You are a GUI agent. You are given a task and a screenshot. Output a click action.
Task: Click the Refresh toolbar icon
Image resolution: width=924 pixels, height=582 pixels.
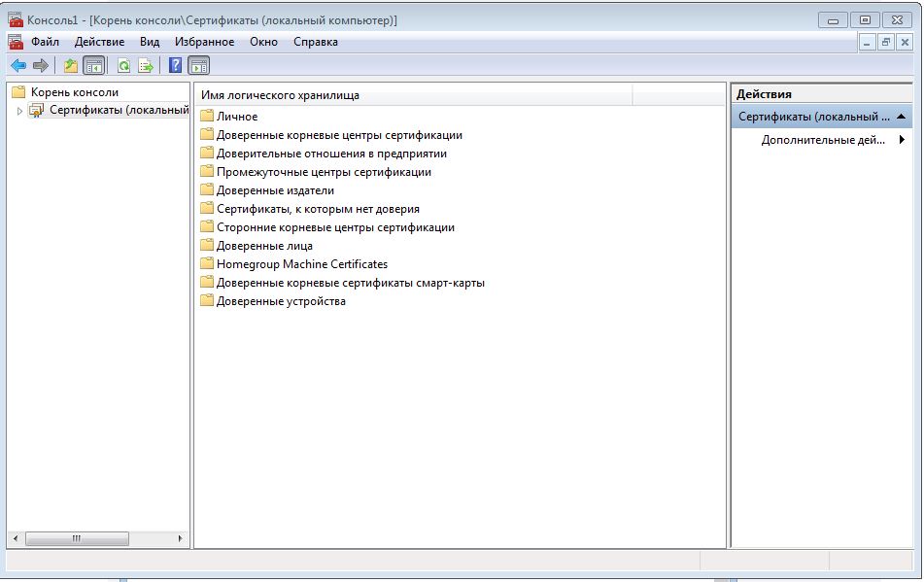(x=123, y=65)
